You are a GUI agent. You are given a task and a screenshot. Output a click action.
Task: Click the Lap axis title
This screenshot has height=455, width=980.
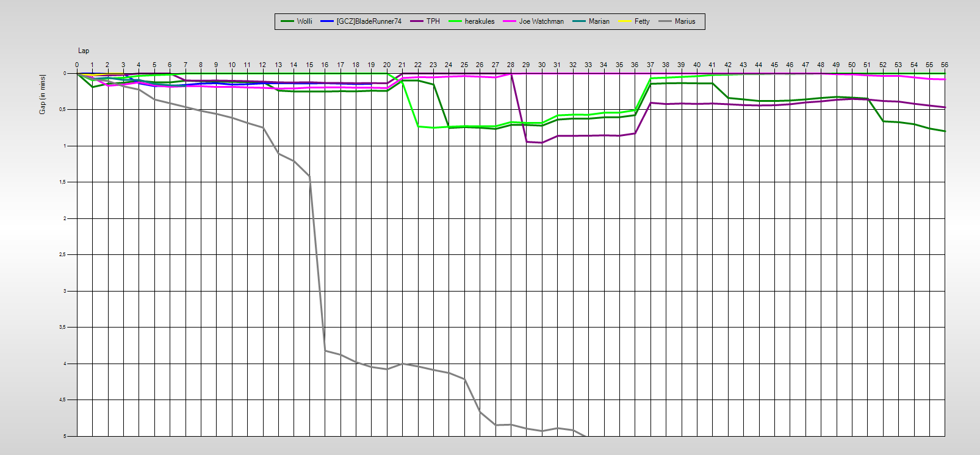point(84,51)
